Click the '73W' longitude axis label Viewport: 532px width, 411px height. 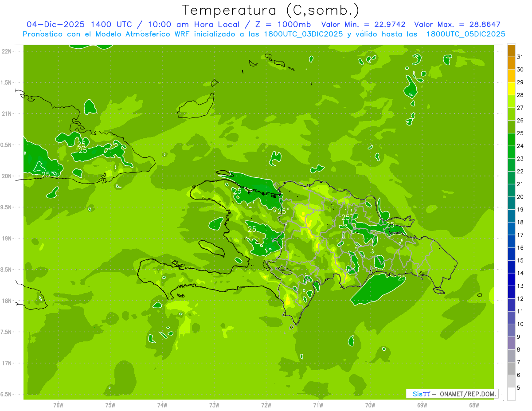click(214, 405)
